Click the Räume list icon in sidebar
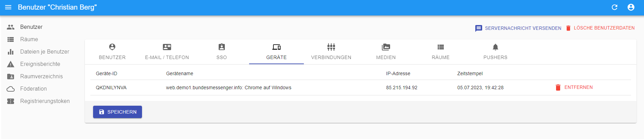The width and height of the screenshot is (644, 139). 11,39
